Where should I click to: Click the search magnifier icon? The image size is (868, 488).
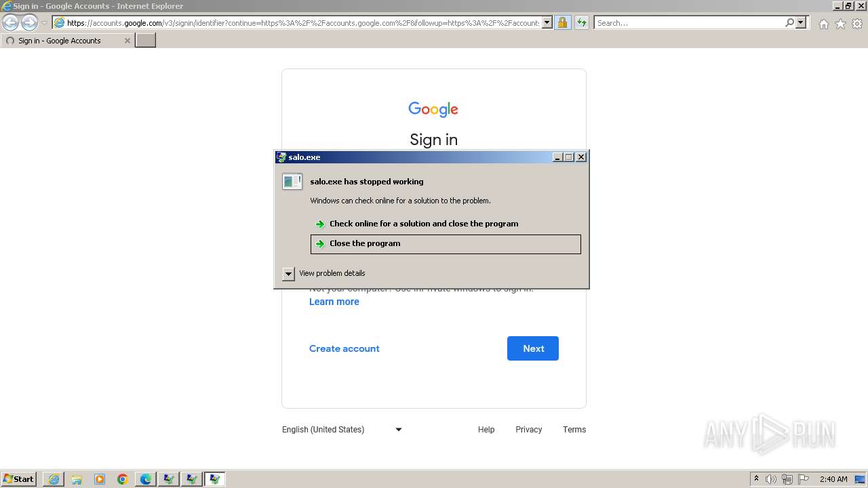[789, 22]
